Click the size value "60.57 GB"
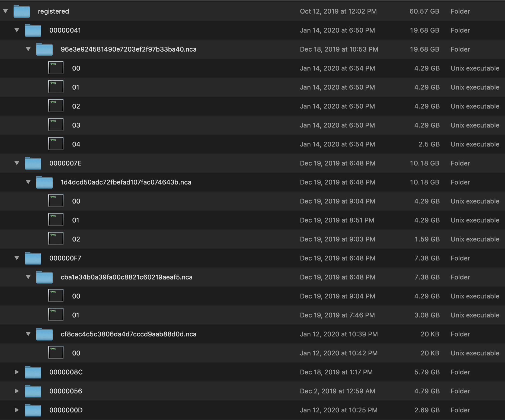 point(424,11)
